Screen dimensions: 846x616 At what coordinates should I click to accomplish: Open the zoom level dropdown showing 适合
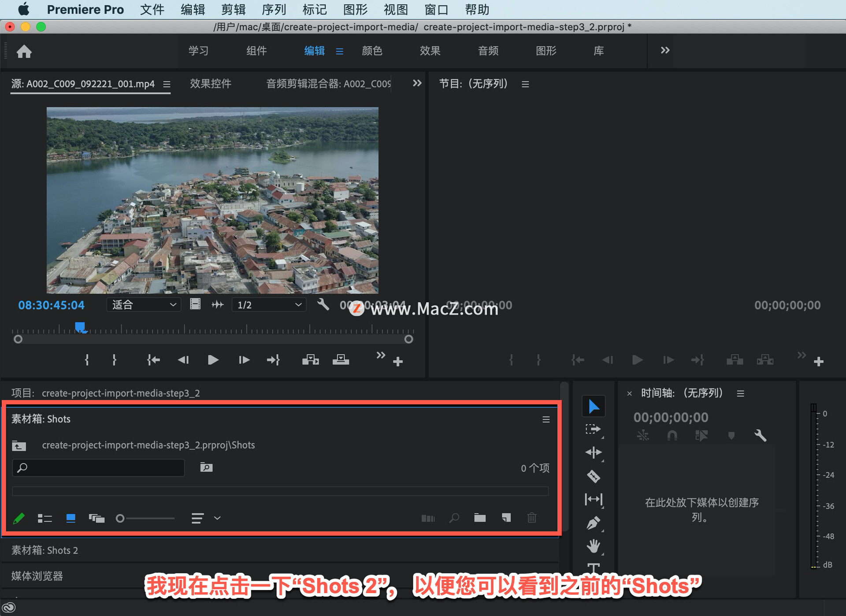point(144,305)
